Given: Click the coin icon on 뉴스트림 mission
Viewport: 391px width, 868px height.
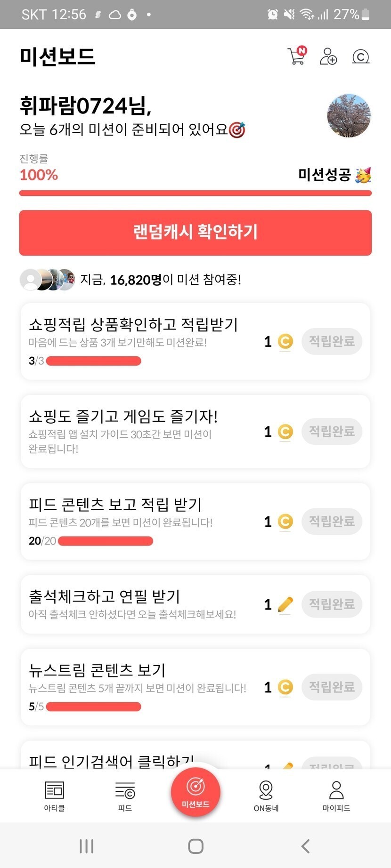Looking at the screenshot, I should (285, 687).
